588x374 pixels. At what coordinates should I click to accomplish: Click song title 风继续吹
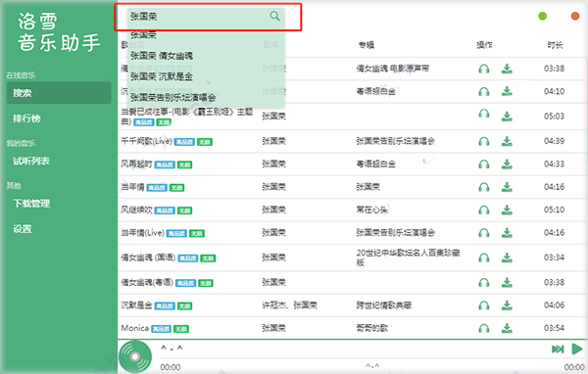[x=136, y=210]
